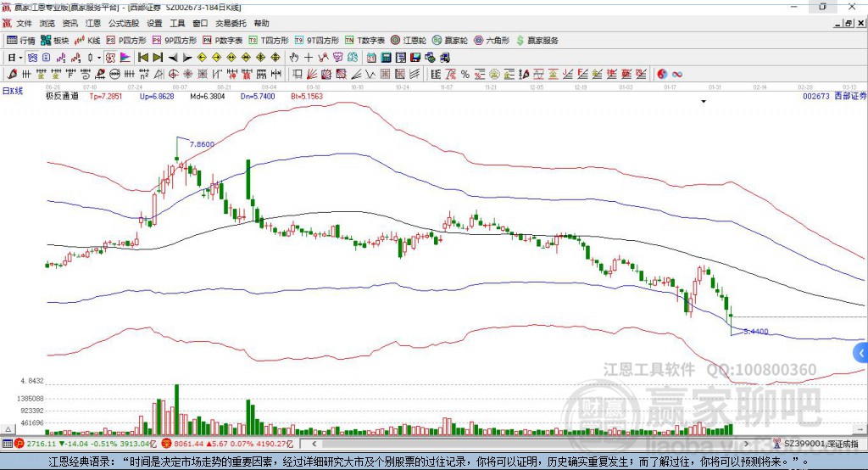This screenshot has height=470, width=868.
Task: Switch to the K线 candlestick chart
Action: tap(87, 41)
